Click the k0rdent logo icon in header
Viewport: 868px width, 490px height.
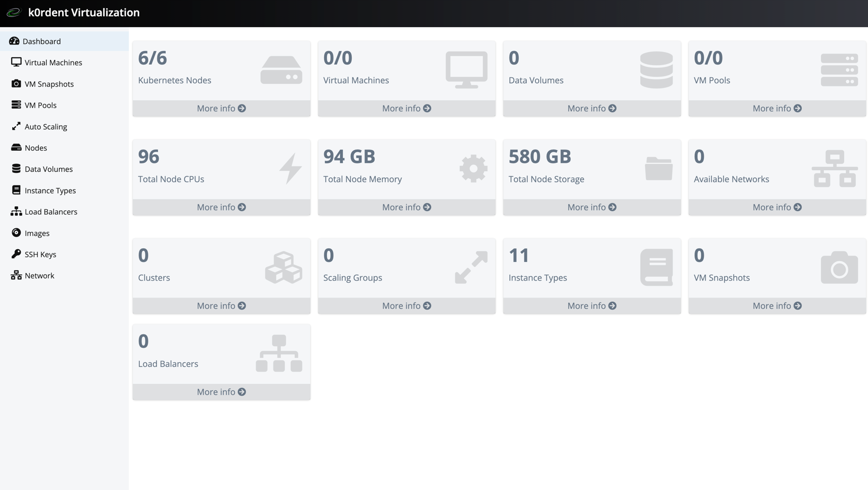(13, 13)
